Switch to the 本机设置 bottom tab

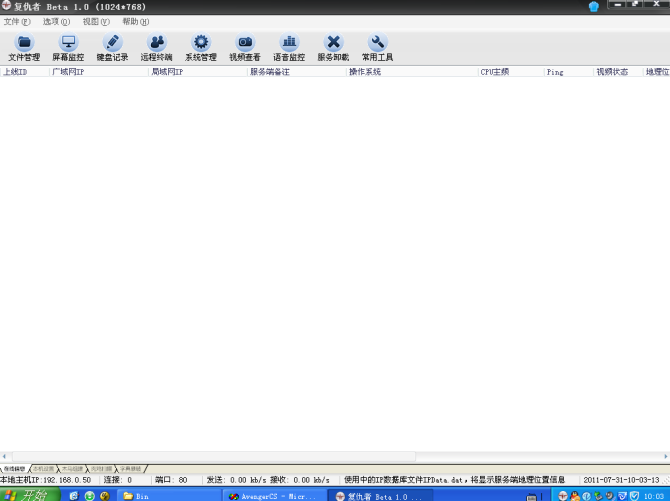44,469
